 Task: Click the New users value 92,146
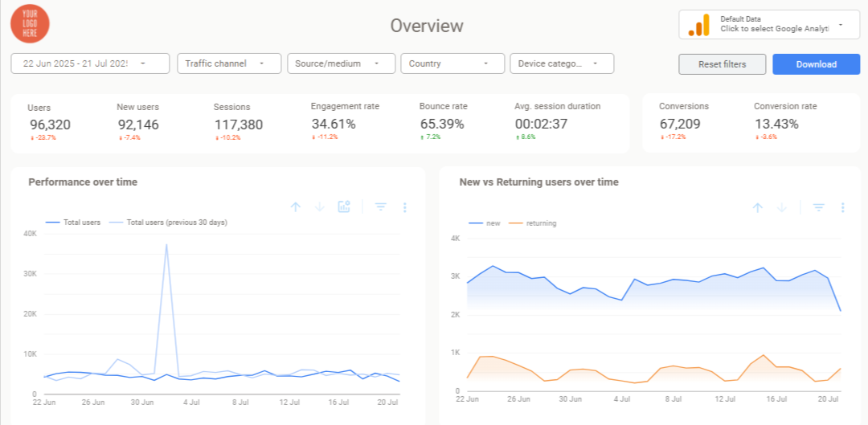click(138, 125)
